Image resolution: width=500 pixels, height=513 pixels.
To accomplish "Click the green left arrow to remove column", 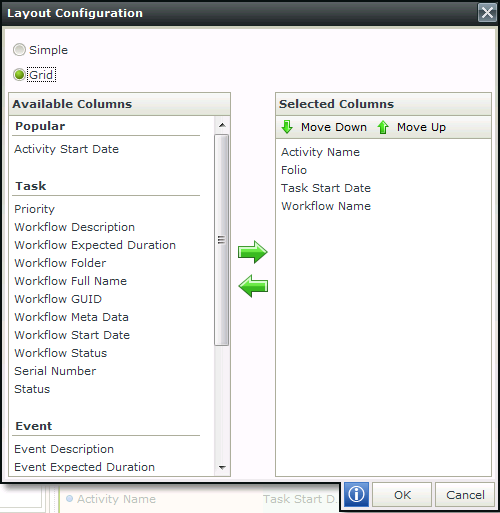I will (253, 286).
